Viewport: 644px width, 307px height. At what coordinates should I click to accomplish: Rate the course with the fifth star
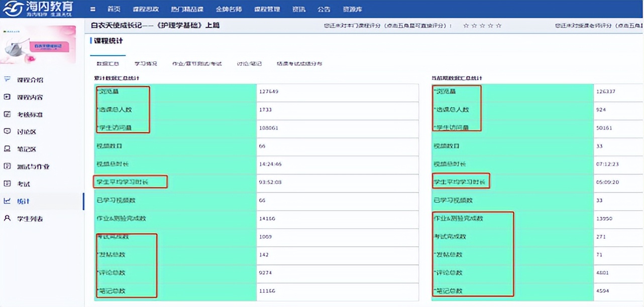(x=498, y=26)
